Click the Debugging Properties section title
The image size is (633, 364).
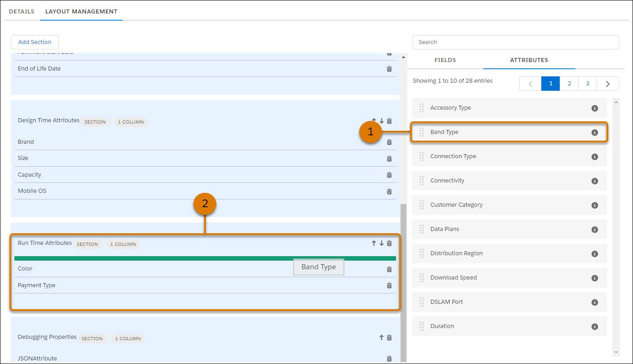point(47,337)
